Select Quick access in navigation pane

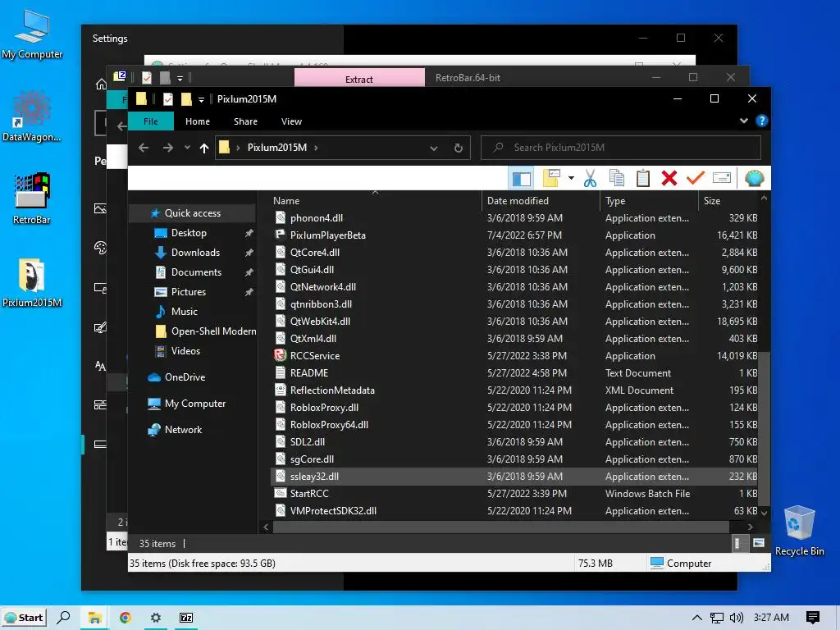pos(192,213)
